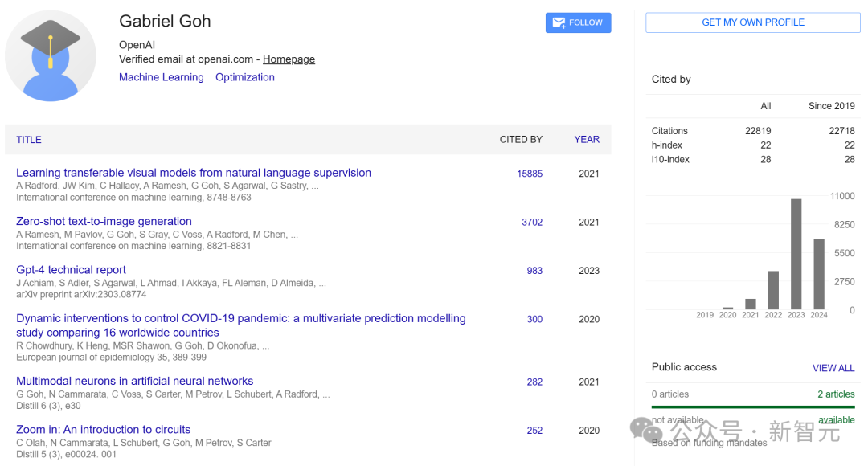Viewport: 868px width, 466px height.
Task: Open Zero-shot text-to-image generation paper
Action: tap(104, 222)
